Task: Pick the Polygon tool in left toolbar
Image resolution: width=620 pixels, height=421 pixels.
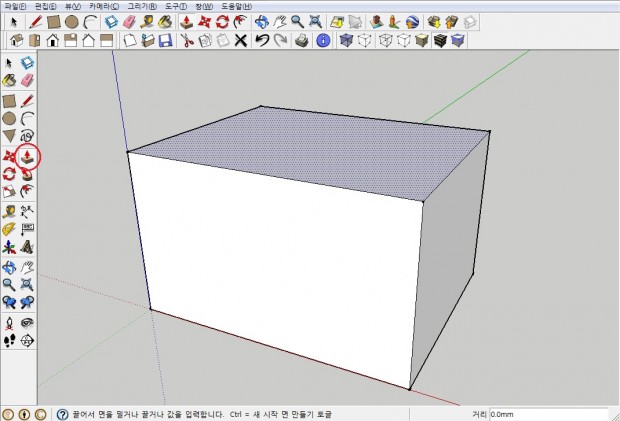Action: 9,136
